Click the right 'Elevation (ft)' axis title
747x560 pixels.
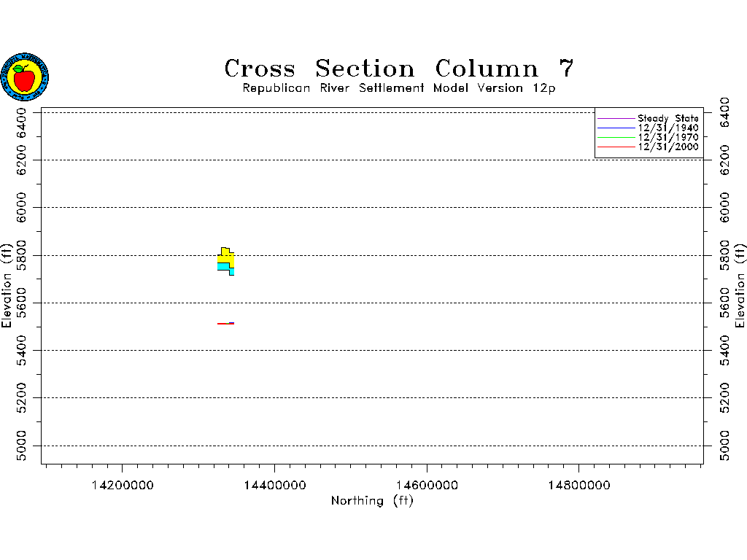740,286
